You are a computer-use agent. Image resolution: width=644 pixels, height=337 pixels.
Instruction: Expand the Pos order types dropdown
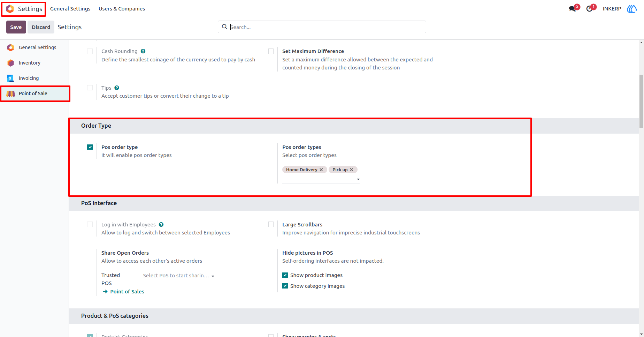click(358, 179)
